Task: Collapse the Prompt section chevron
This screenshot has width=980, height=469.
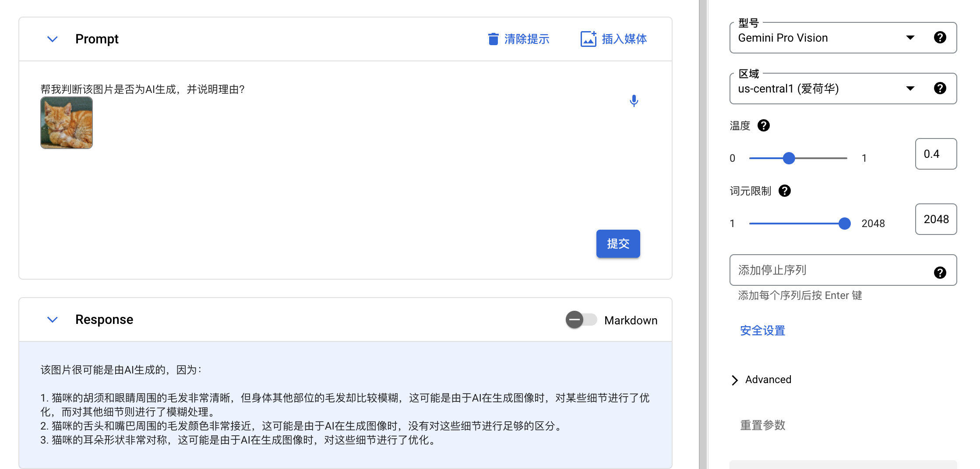Action: coord(53,39)
